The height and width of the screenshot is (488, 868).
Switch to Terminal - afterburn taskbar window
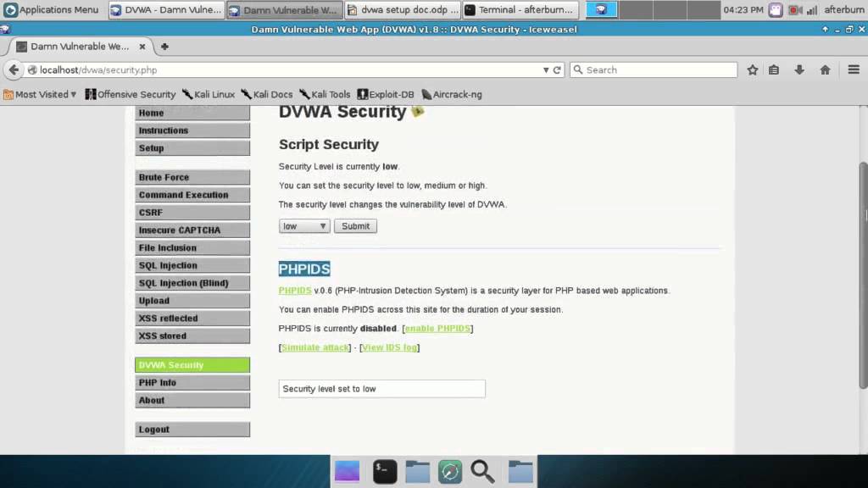coord(520,9)
